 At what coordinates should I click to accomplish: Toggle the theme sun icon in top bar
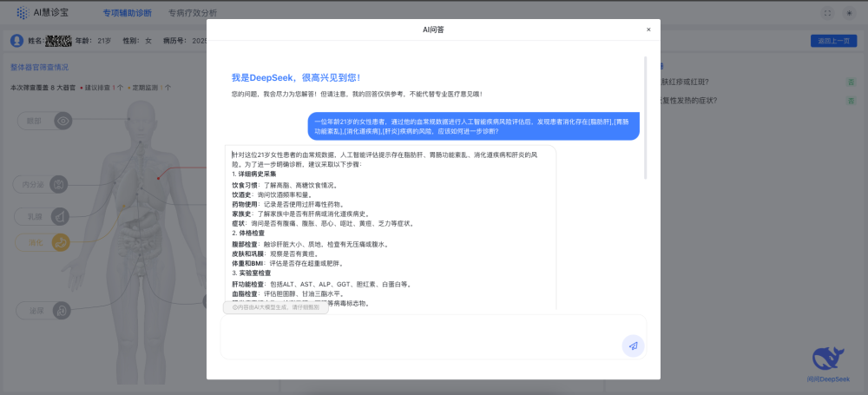coord(848,13)
